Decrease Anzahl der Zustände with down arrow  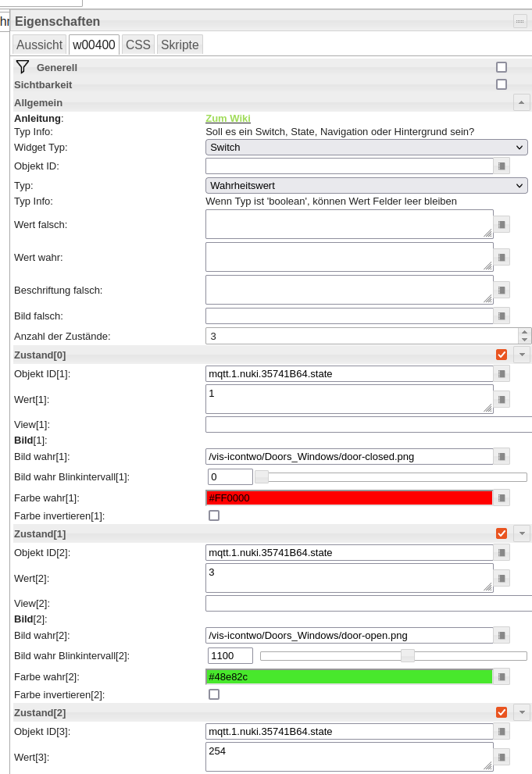(525, 340)
